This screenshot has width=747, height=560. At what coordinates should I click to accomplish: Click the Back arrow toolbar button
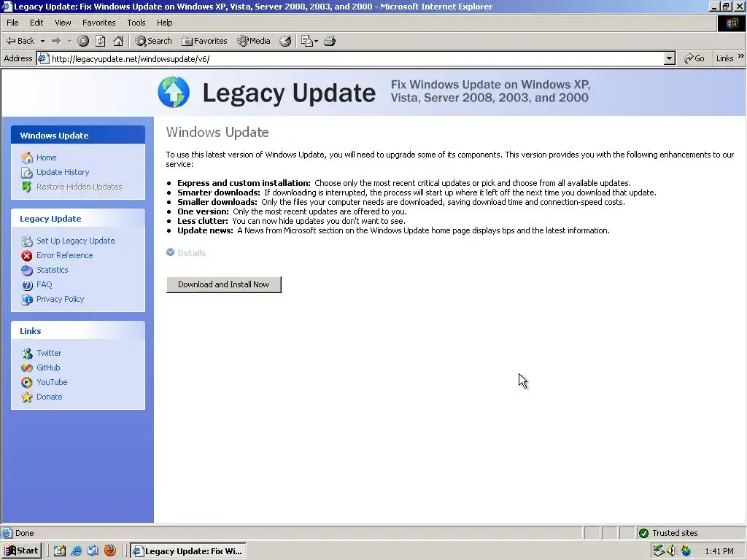pos(20,41)
